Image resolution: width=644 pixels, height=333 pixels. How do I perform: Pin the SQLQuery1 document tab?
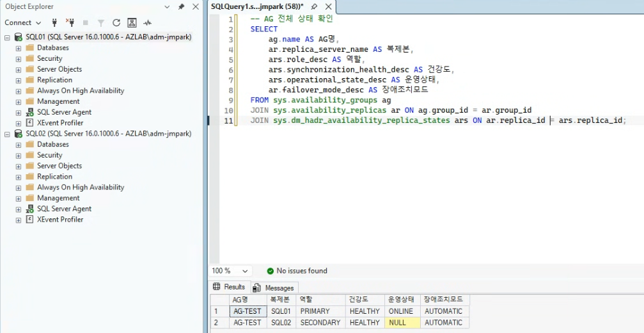pyautogui.click(x=314, y=6)
